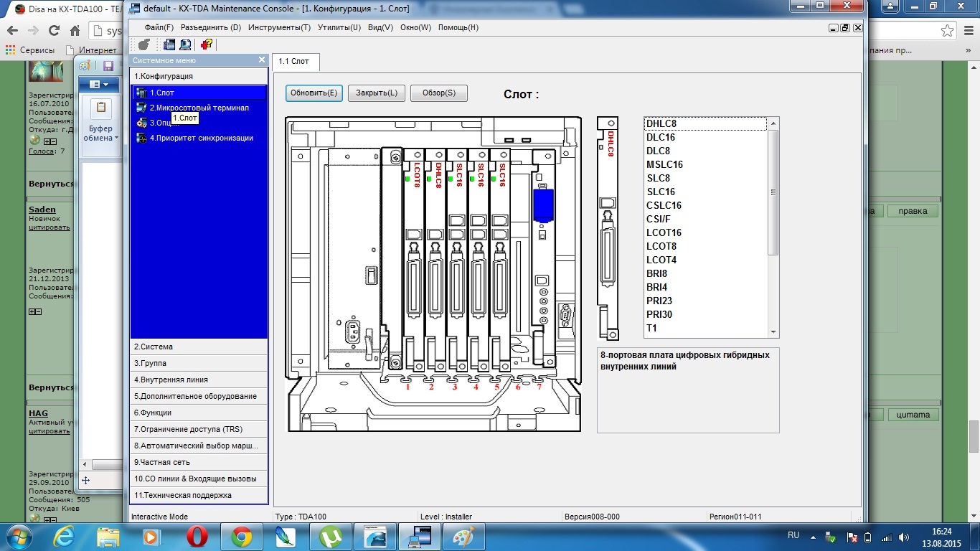The height and width of the screenshot is (551, 980).
Task: Click the Chrome home icon
Action: click(x=75, y=31)
